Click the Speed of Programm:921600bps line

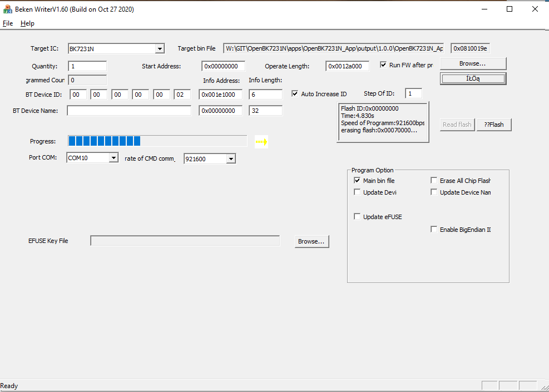coord(383,123)
